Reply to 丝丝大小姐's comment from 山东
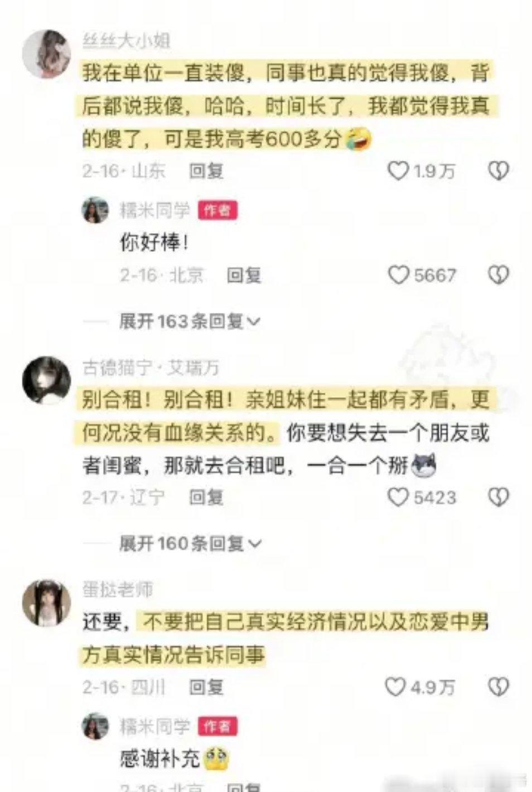532x792 pixels. coord(206,171)
